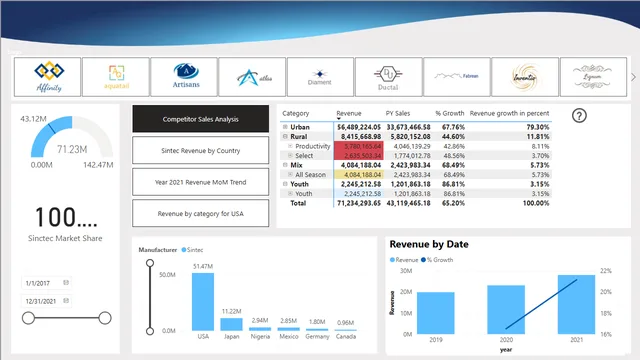640x360 pixels.
Task: Click the Revenue by Date title
Action: 429,244
